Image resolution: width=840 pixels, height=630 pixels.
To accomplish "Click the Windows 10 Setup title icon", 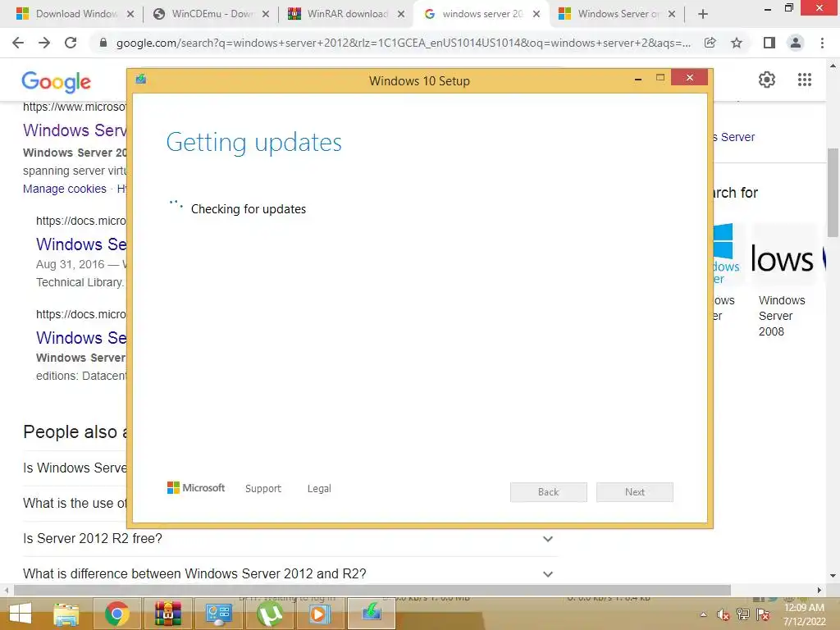I will (x=141, y=80).
